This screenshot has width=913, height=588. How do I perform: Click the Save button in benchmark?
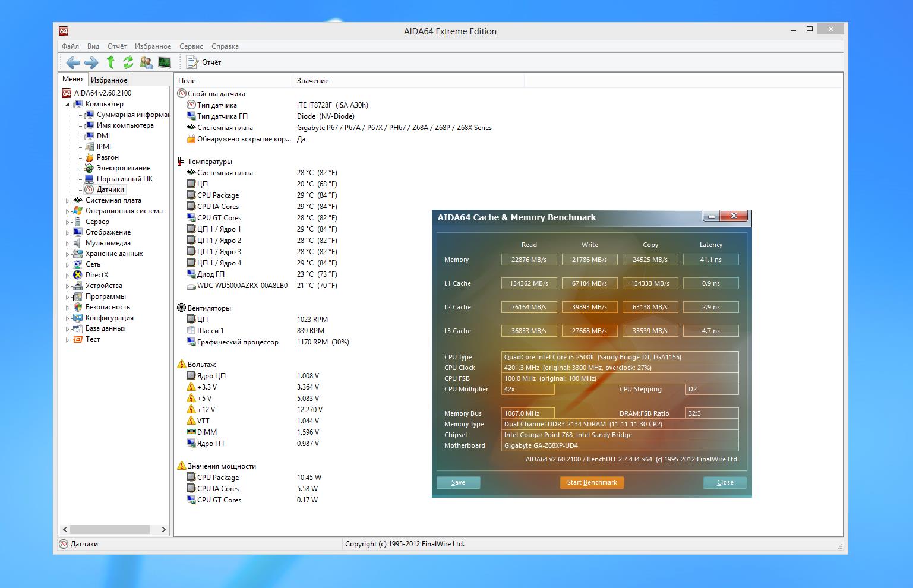[458, 482]
